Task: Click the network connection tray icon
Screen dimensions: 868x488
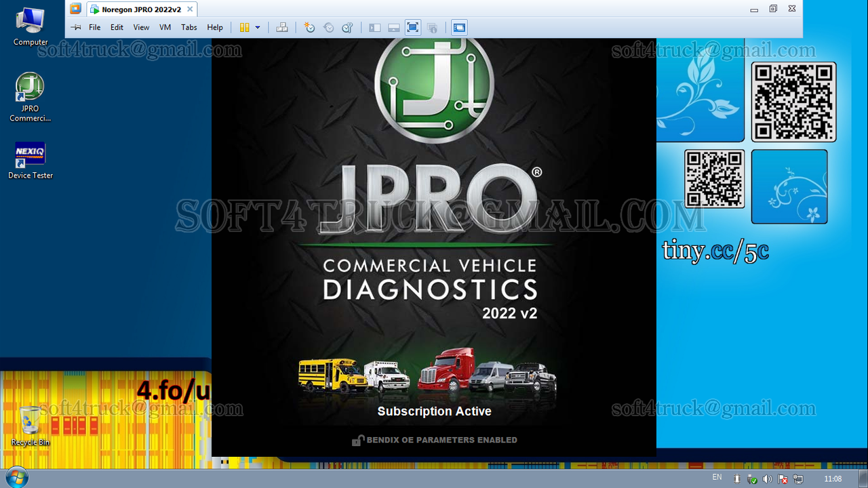Action: tap(798, 479)
